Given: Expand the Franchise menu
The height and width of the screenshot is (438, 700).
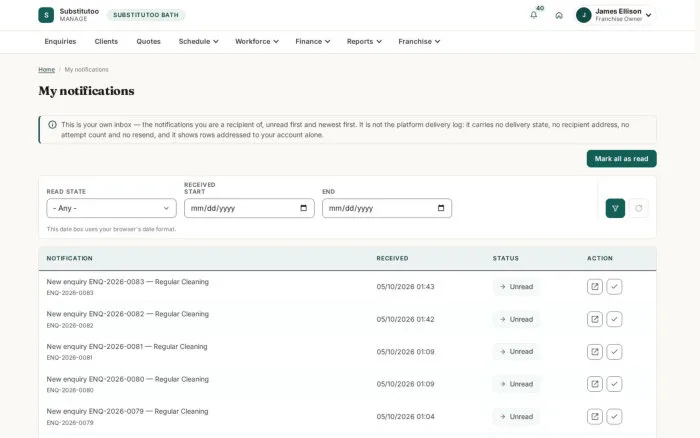Looking at the screenshot, I should pos(419,42).
